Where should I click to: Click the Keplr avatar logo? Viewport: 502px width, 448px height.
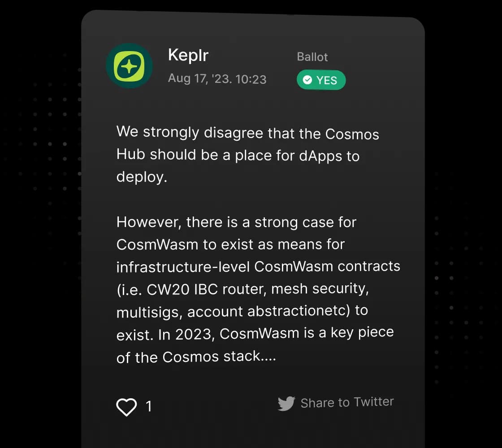129,66
